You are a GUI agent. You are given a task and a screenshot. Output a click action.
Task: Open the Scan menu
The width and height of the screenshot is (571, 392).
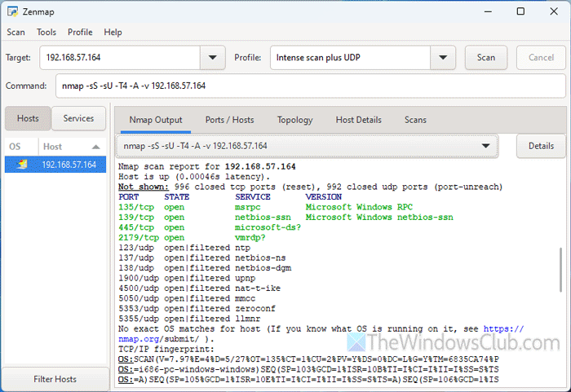15,32
